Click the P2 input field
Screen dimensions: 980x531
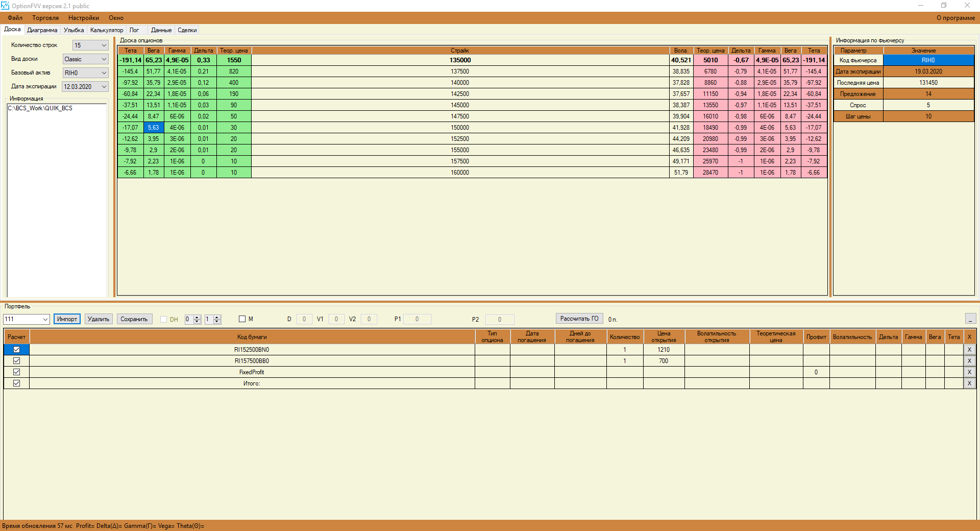click(x=500, y=319)
